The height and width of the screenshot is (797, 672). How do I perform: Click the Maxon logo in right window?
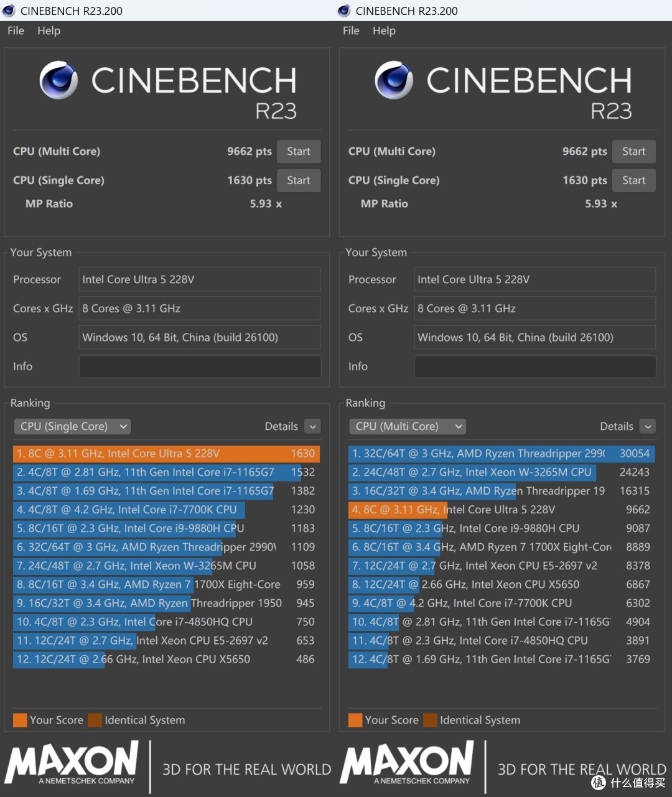point(407,763)
